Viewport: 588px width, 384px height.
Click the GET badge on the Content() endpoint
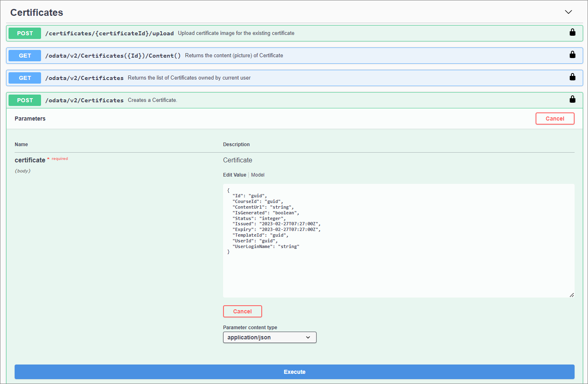click(24, 55)
